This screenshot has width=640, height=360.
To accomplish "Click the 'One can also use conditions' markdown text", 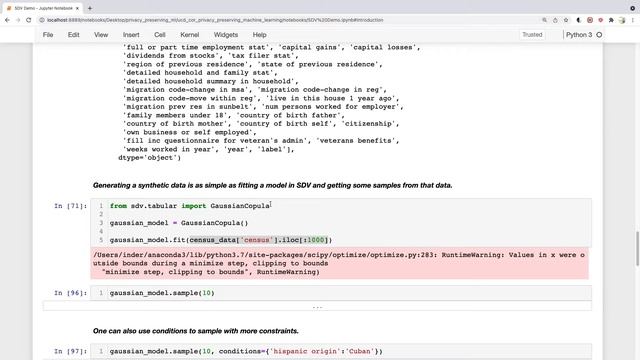I will coord(196,331).
